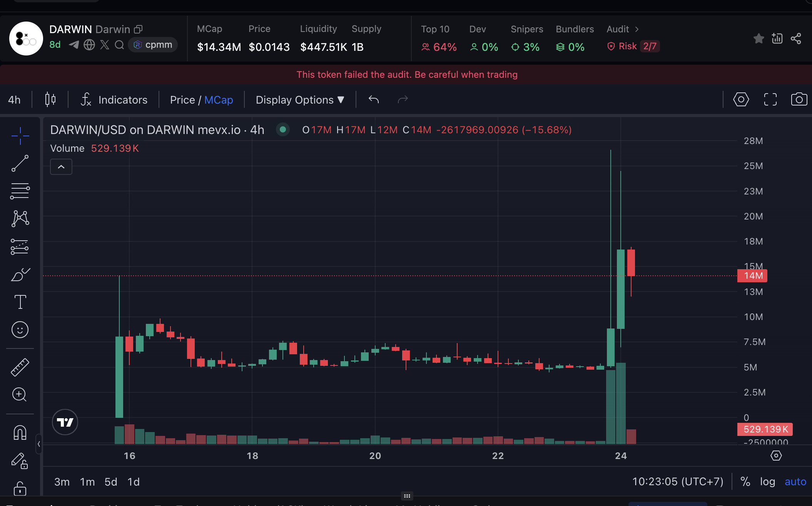Click the DARWIN token logo
The height and width of the screenshot is (506, 812).
(26, 39)
